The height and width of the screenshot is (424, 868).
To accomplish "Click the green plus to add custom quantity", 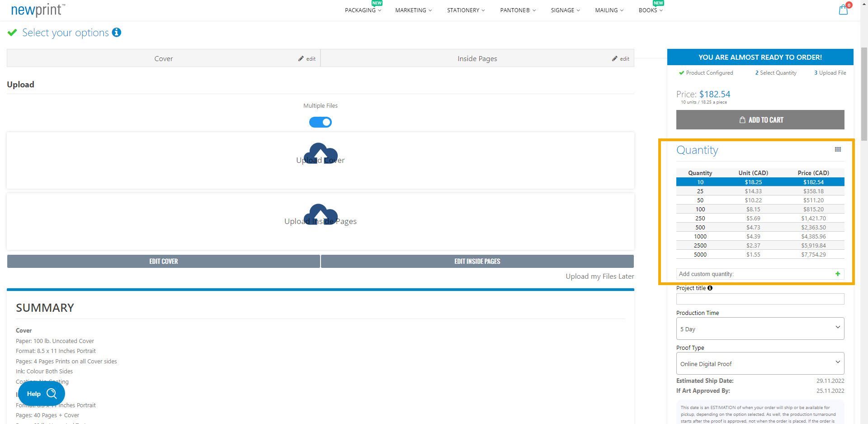I will 838,274.
